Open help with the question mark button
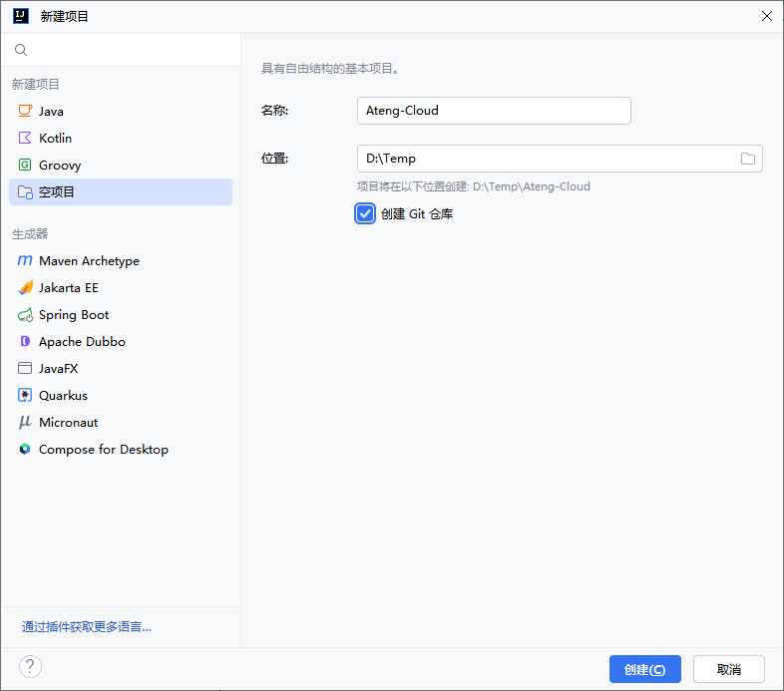784x691 pixels. [30, 667]
